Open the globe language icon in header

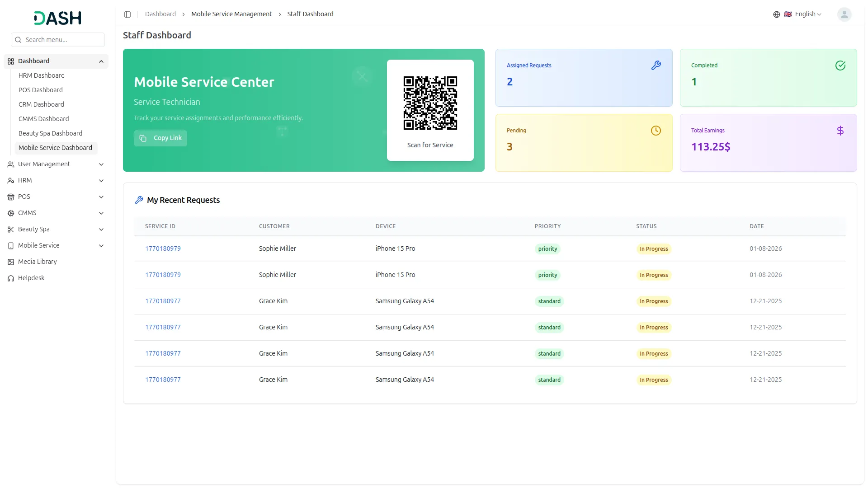pyautogui.click(x=776, y=14)
